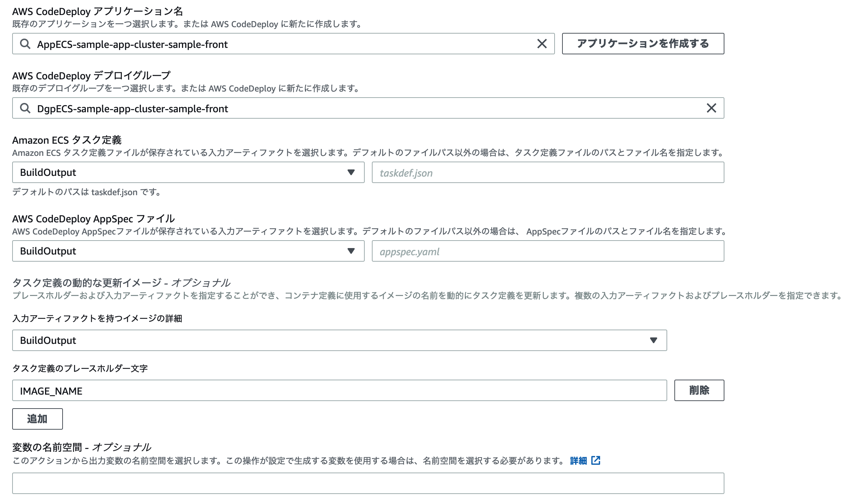Screen dimensions: 856x504
Task: Click the 入力アーティファクトを持つイメージの詳細 label
Action: (97, 318)
